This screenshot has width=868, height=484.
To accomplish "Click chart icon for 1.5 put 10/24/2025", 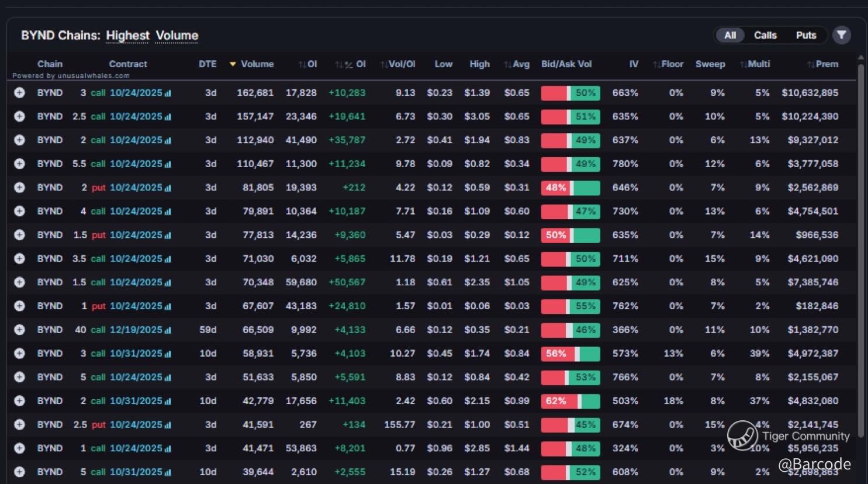I will pos(168,236).
